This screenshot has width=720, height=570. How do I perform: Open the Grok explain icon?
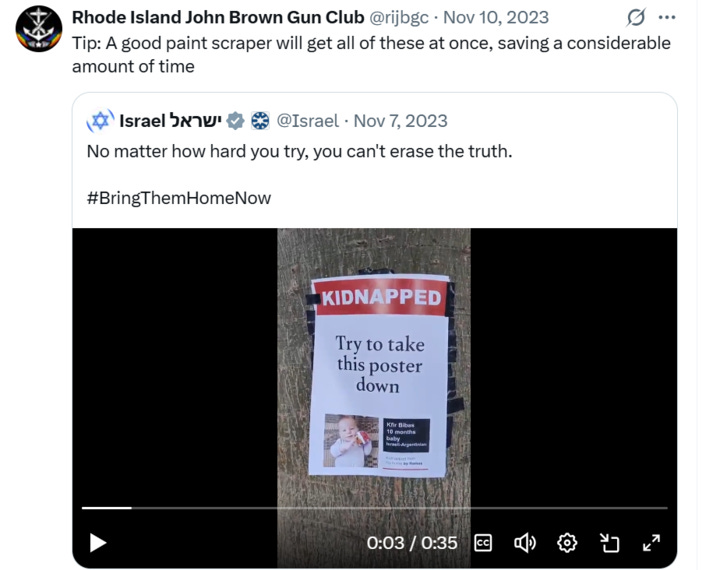[x=636, y=17]
